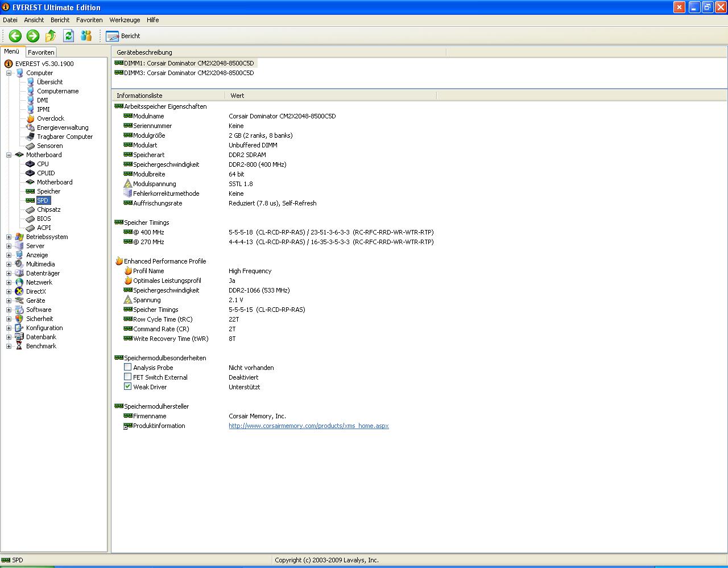Image resolution: width=728 pixels, height=568 pixels.
Task: Click the CPU chip icon in the tree
Action: (x=31, y=164)
